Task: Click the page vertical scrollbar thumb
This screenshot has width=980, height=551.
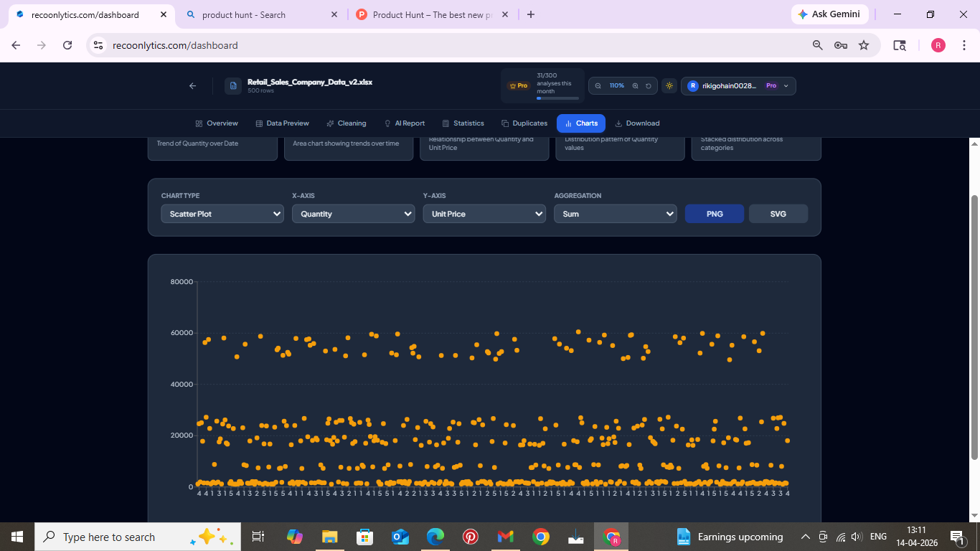Action: pyautogui.click(x=974, y=326)
